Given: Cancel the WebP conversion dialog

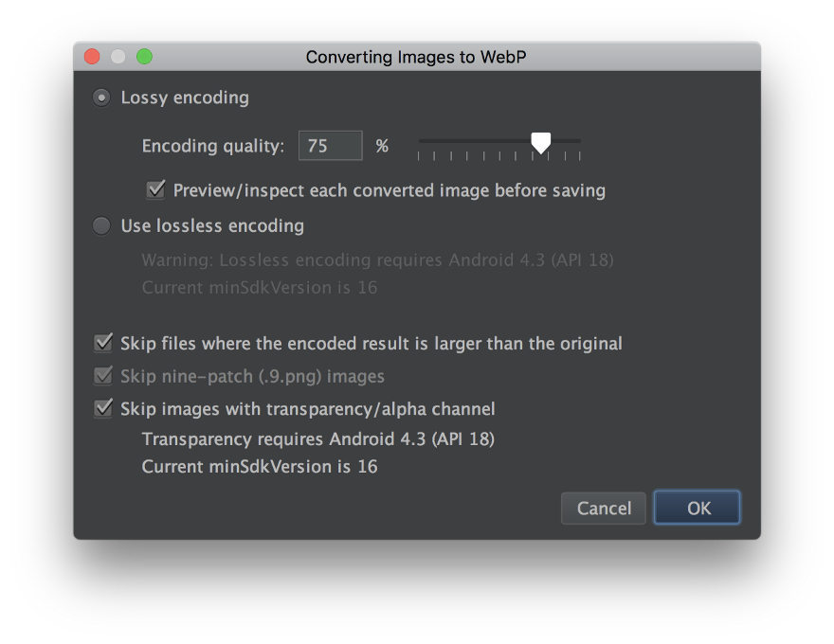Looking at the screenshot, I should pos(604,508).
